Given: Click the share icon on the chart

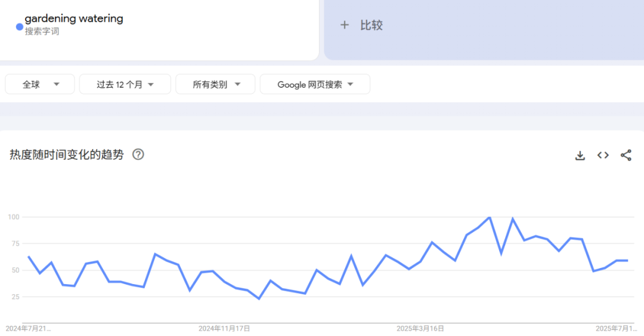Looking at the screenshot, I should pyautogui.click(x=626, y=155).
